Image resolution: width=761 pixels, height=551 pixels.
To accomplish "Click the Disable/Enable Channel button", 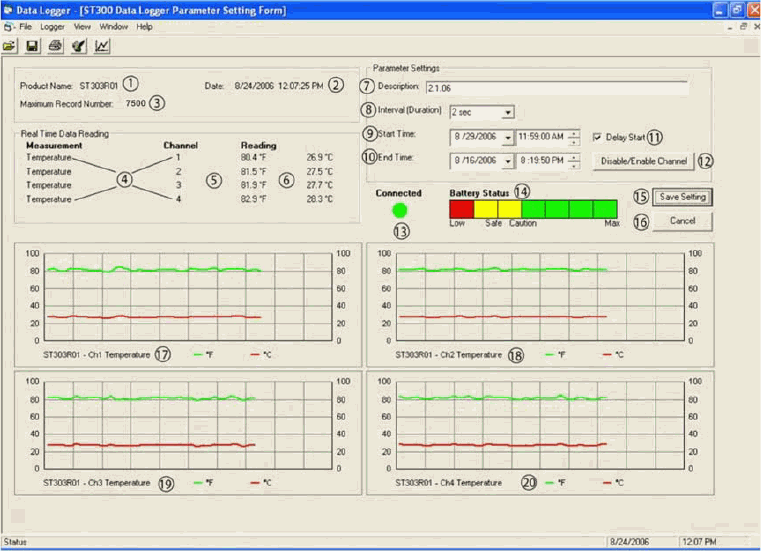I will 644,161.
